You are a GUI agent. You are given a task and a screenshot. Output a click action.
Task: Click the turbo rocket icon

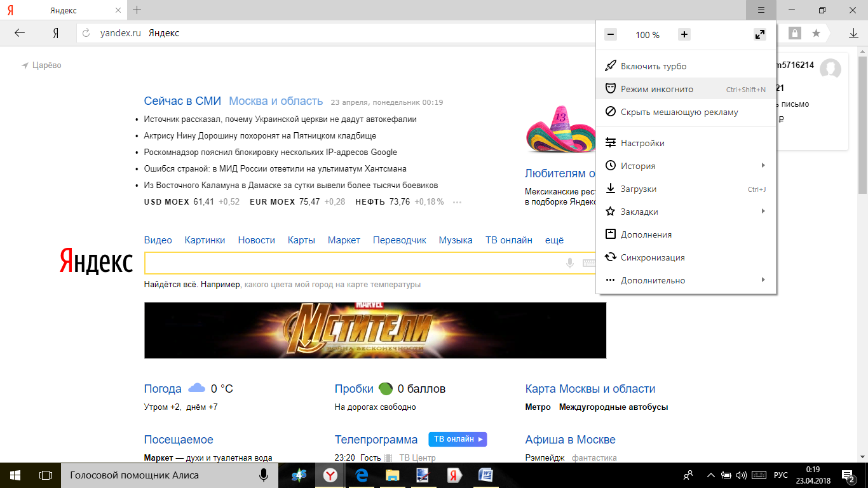(611, 66)
